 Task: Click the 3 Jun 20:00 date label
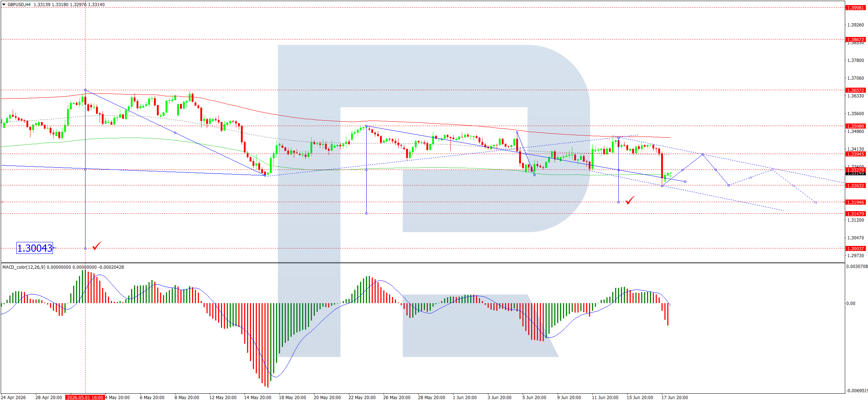[500, 398]
